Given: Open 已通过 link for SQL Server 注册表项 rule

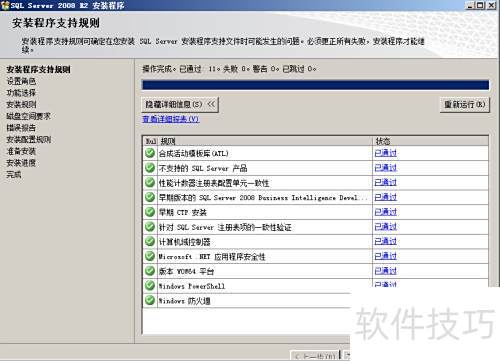Looking at the screenshot, I should 386,227.
